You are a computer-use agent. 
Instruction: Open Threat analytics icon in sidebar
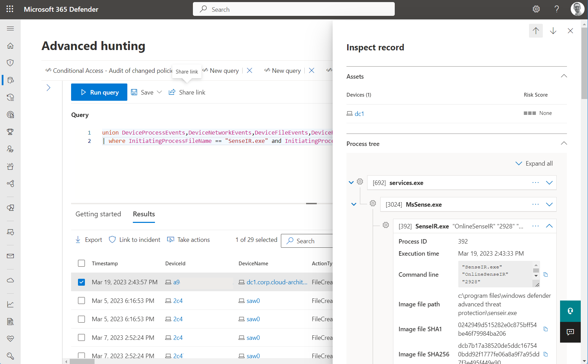click(10, 115)
